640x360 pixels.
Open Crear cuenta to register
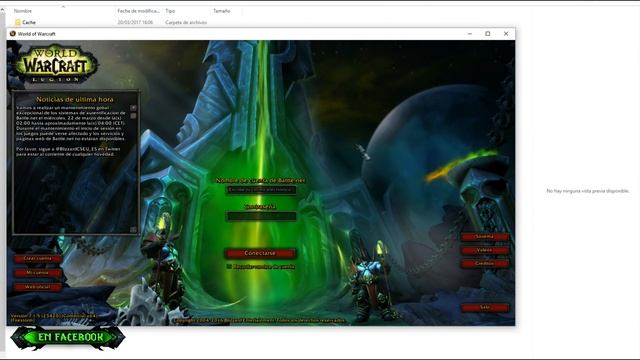pos(38,259)
